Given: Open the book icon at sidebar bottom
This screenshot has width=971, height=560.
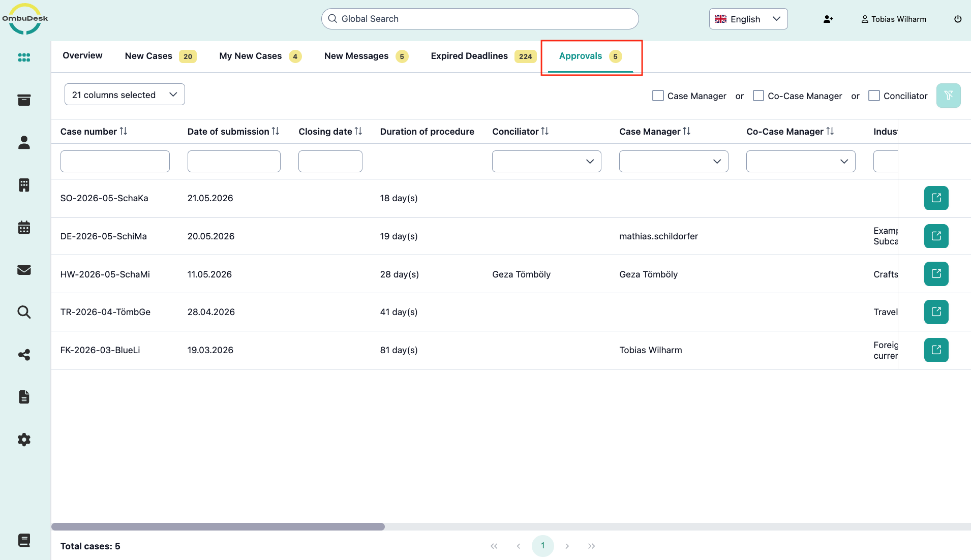Looking at the screenshot, I should (x=24, y=540).
